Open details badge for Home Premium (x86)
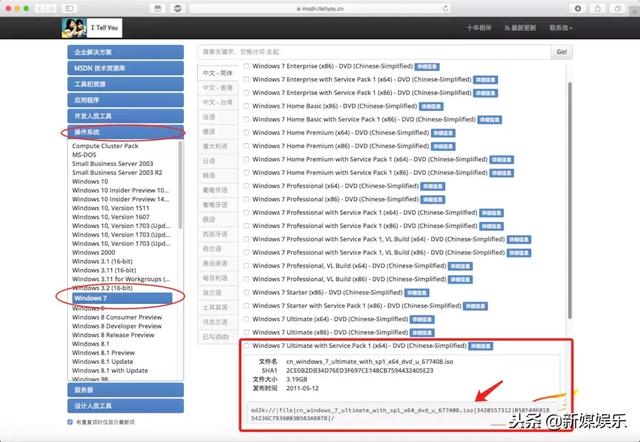The width and height of the screenshot is (640, 442). pos(443,147)
